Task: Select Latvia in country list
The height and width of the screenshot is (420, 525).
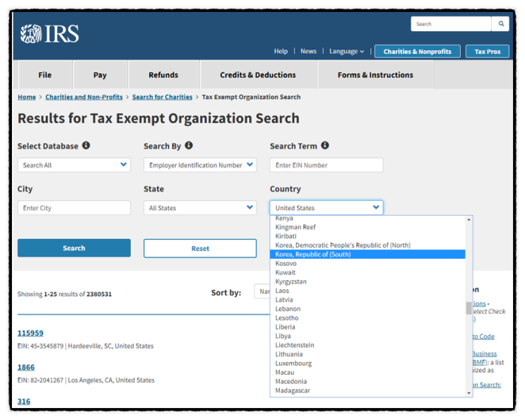Action: tap(367, 299)
